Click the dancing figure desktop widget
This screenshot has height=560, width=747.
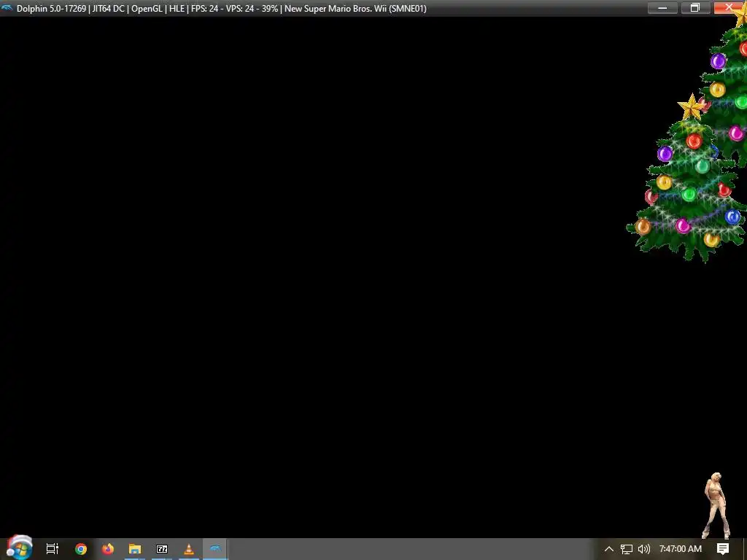[x=716, y=506]
